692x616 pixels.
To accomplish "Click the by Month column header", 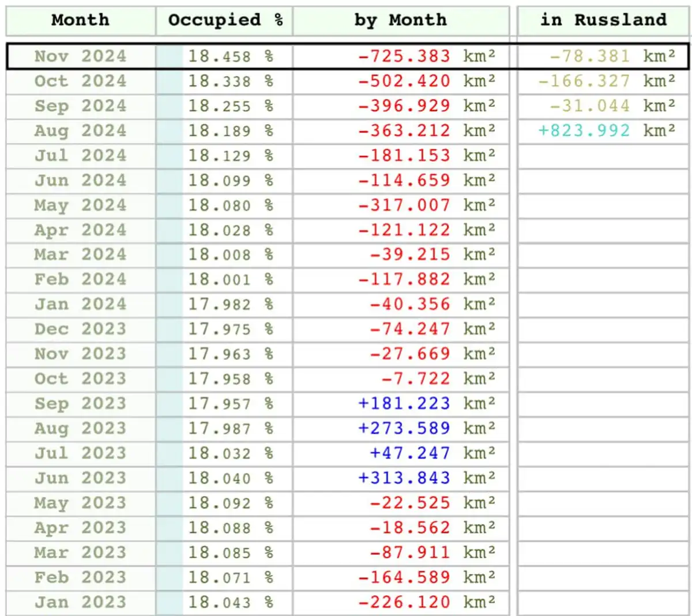I will 401,20.
